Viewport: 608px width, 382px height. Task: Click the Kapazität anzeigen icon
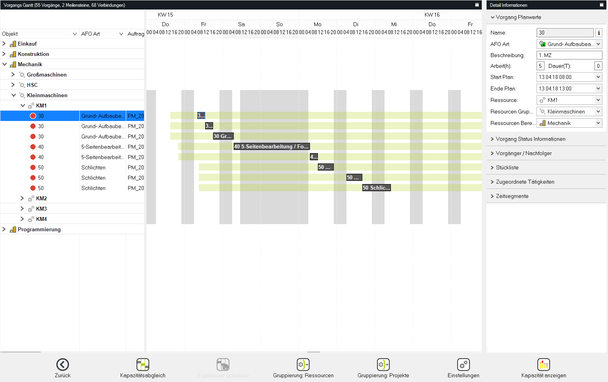[544, 365]
